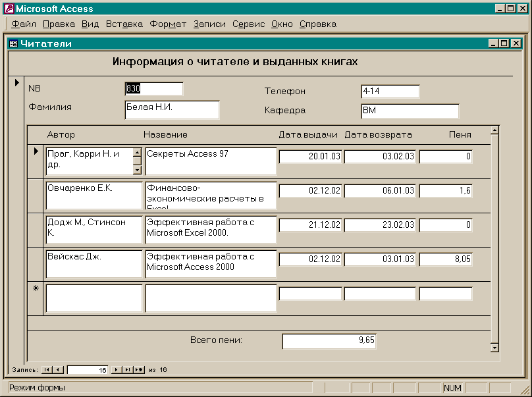This screenshot has width=532, height=397.
Task: Click title Эффективная работа с Microsoft Excel 2000
Action: tap(211, 230)
